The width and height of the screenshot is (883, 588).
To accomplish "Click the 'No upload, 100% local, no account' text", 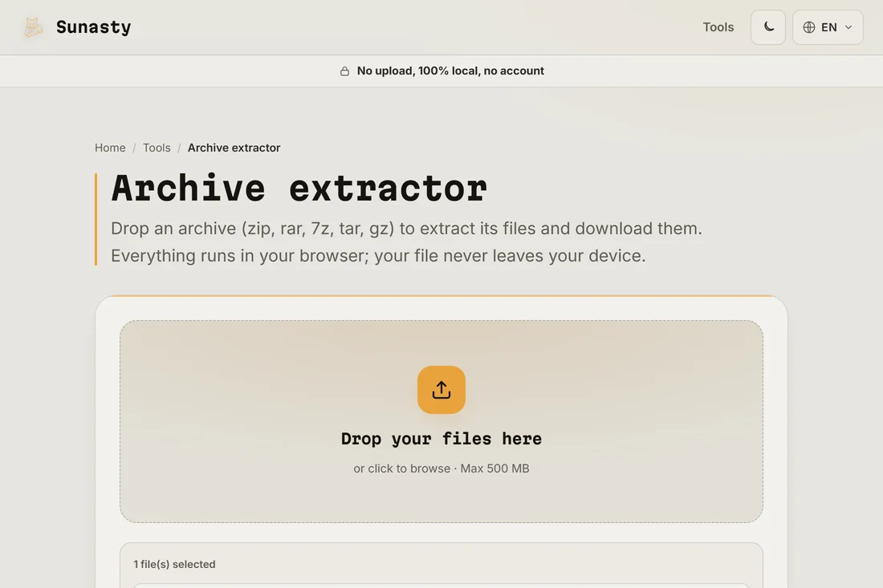I will pyautogui.click(x=450, y=71).
